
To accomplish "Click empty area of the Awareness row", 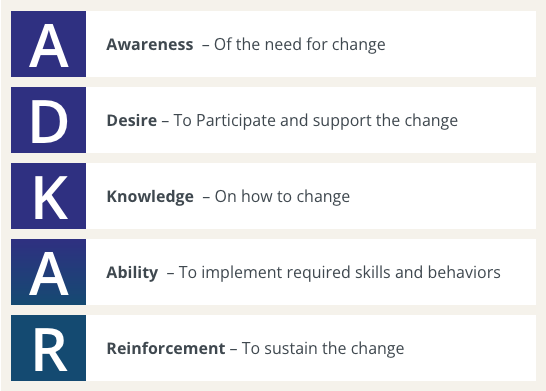I will tap(460, 44).
